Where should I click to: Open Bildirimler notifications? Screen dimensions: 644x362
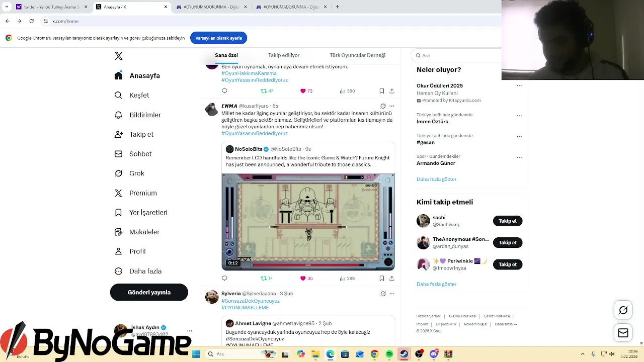137,115
